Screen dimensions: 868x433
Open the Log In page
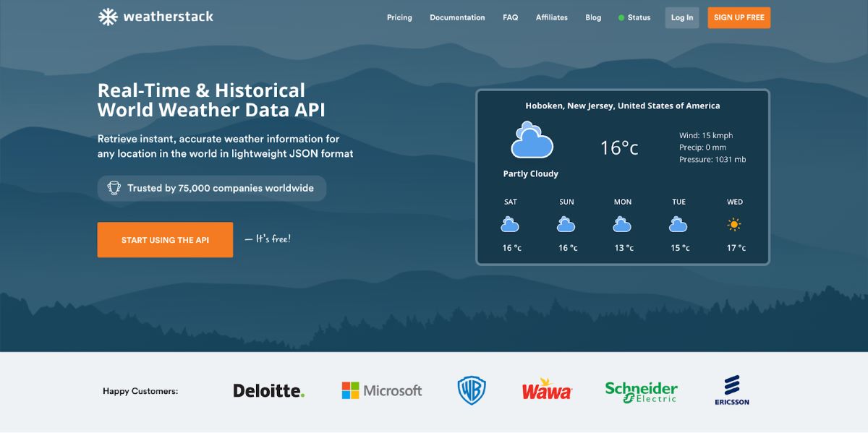click(x=681, y=17)
